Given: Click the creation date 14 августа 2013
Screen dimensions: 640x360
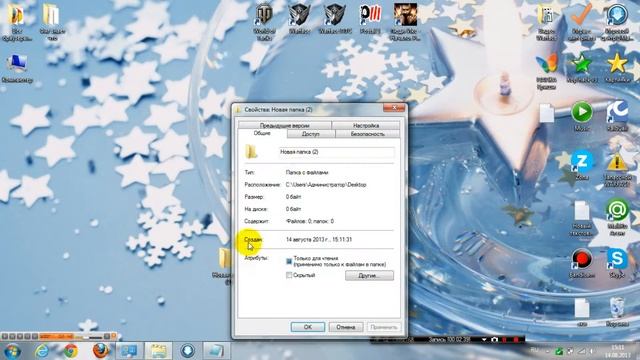Looking at the screenshot, I should coord(319,240).
